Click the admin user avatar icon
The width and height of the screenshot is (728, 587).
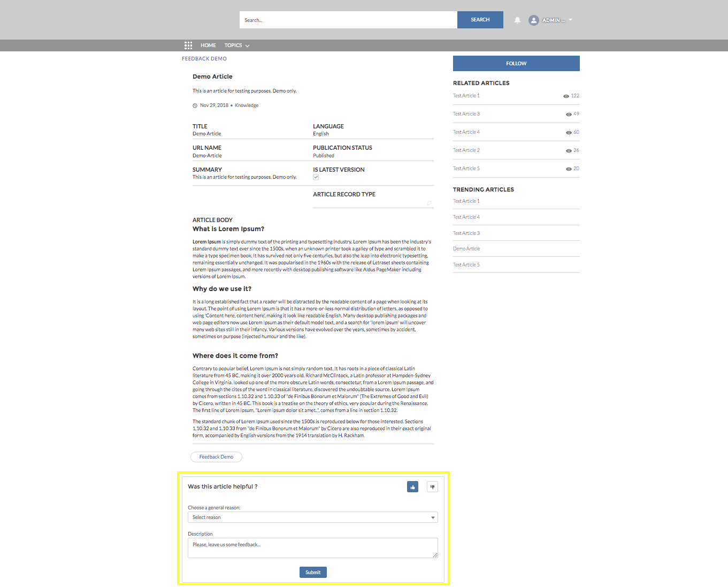click(533, 20)
